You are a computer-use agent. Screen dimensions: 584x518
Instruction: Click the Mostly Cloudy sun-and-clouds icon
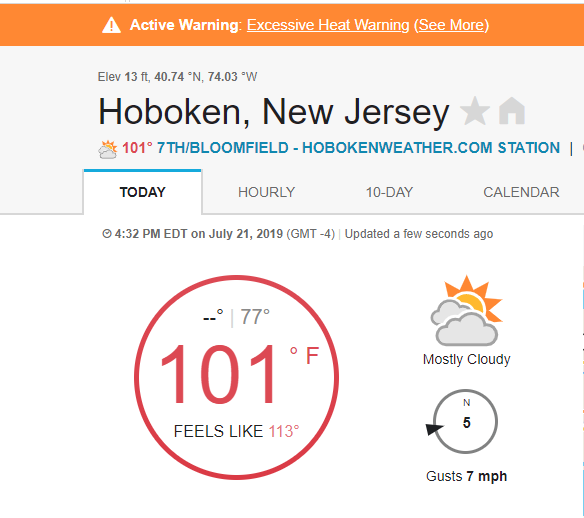467,311
